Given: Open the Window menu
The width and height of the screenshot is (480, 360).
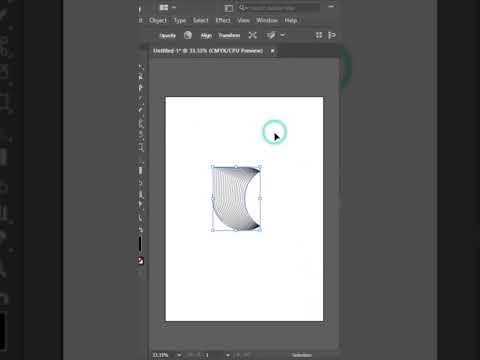Looking at the screenshot, I should tap(267, 20).
